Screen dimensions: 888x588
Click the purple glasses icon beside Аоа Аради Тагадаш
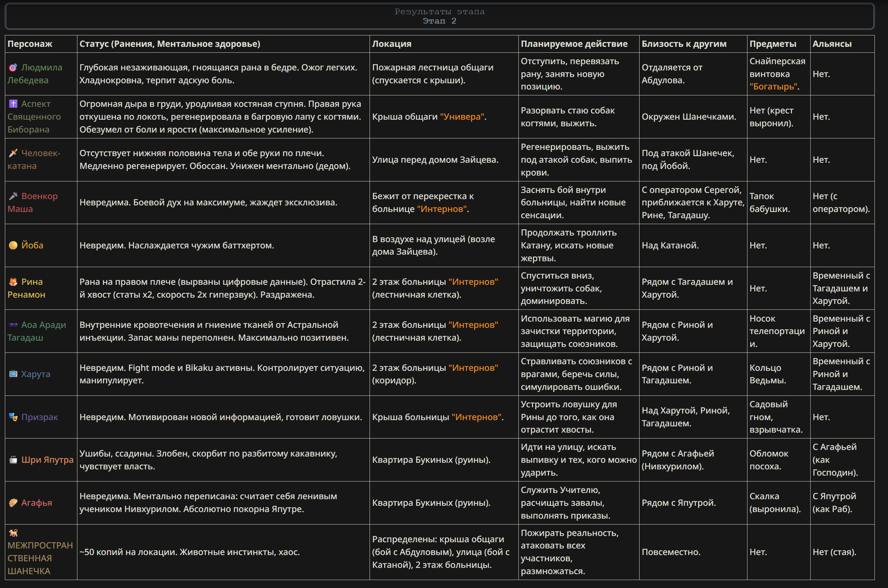[13, 325]
